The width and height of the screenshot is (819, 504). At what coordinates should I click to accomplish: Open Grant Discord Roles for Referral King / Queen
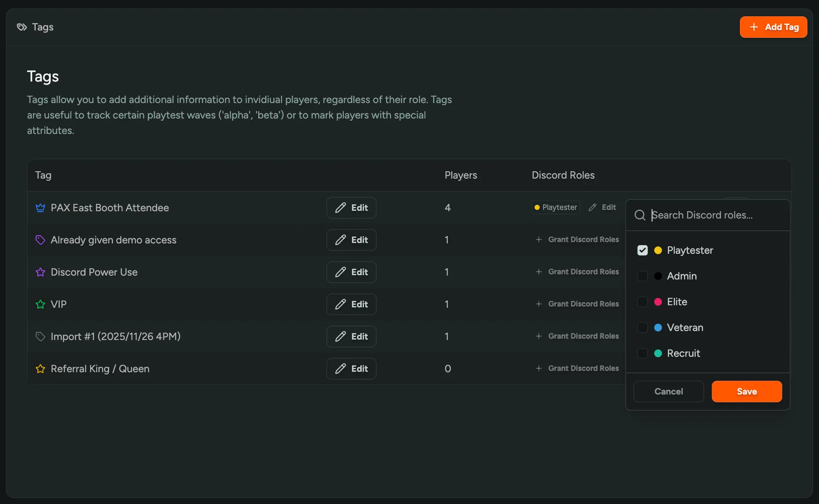pyautogui.click(x=578, y=368)
